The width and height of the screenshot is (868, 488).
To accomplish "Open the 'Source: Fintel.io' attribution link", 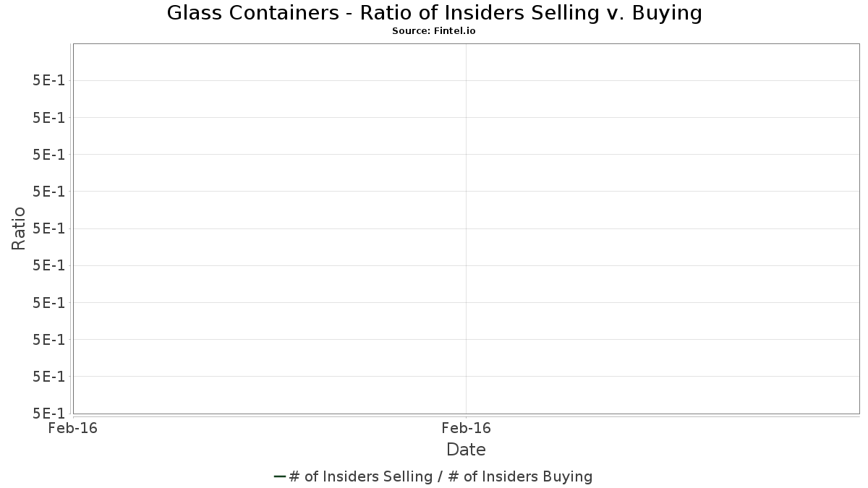I will coord(434,31).
